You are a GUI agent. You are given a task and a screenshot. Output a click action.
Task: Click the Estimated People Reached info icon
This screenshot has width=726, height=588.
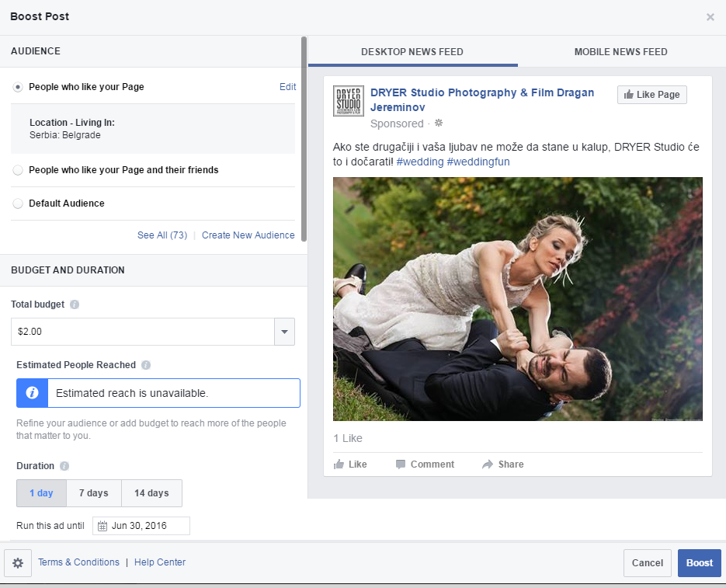146,365
